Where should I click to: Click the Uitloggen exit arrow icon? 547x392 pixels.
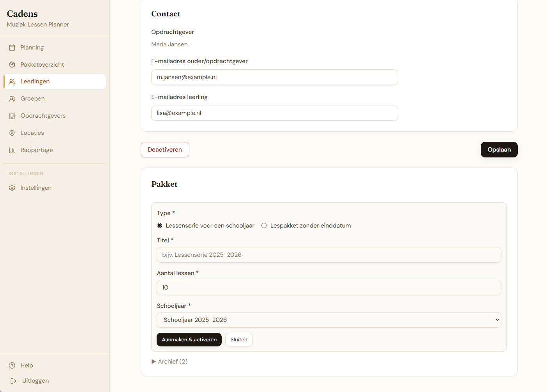point(14,381)
